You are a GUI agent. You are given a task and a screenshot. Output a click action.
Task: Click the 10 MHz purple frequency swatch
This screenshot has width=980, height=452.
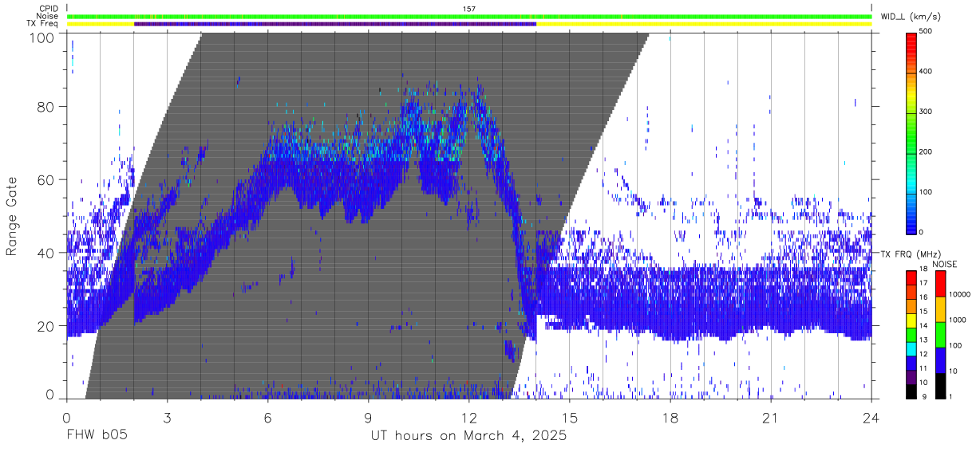click(x=911, y=376)
